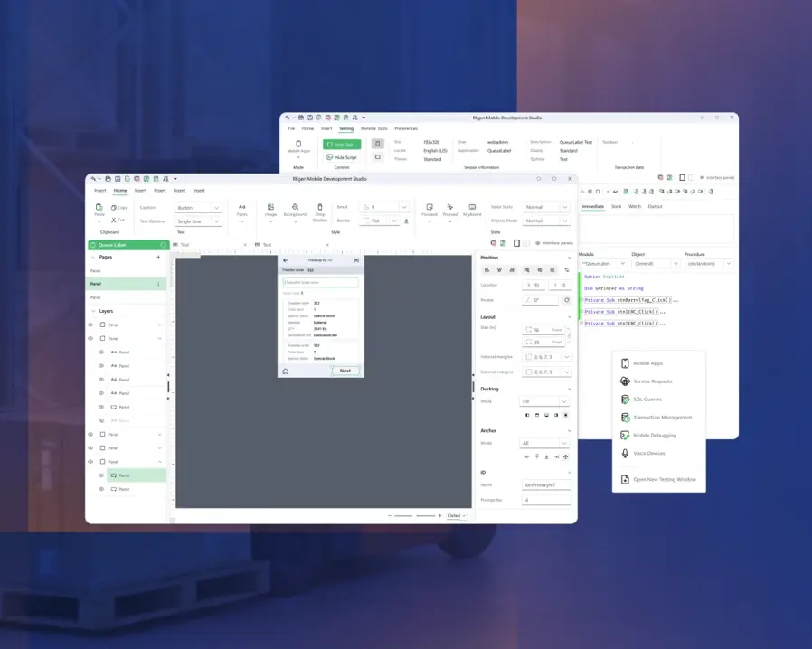Hide the highlighted Panel layer via its eye icon
The image size is (812, 649).
click(100, 475)
